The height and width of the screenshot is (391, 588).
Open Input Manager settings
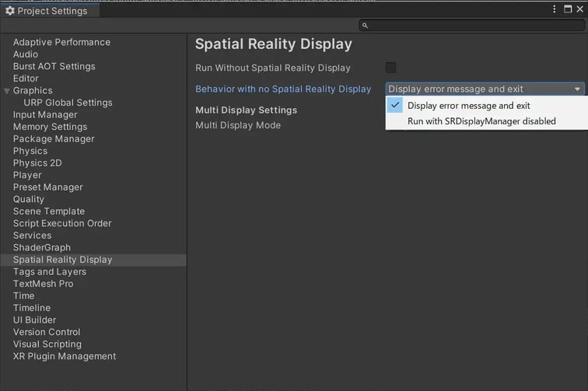tap(45, 115)
